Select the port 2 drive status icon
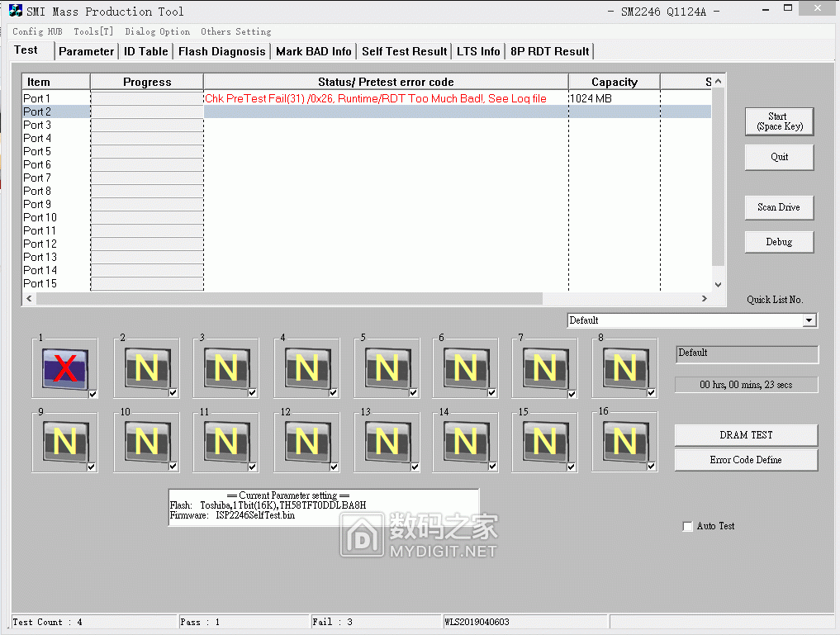 145,368
